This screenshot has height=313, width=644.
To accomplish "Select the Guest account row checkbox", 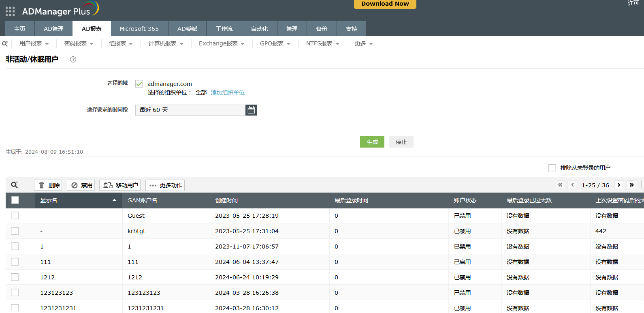I will pyautogui.click(x=15, y=216).
